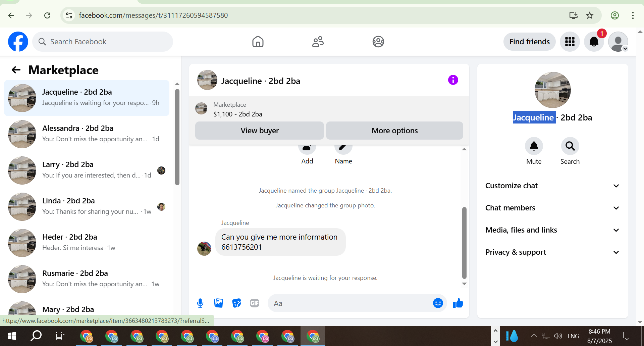Click More options button

(394, 131)
